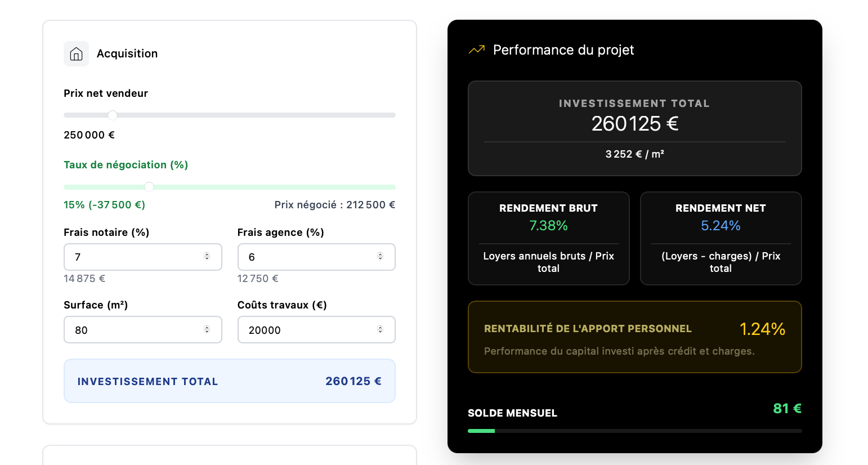Click the 7.38% Rendement brut value
868x465 pixels.
pos(549,226)
